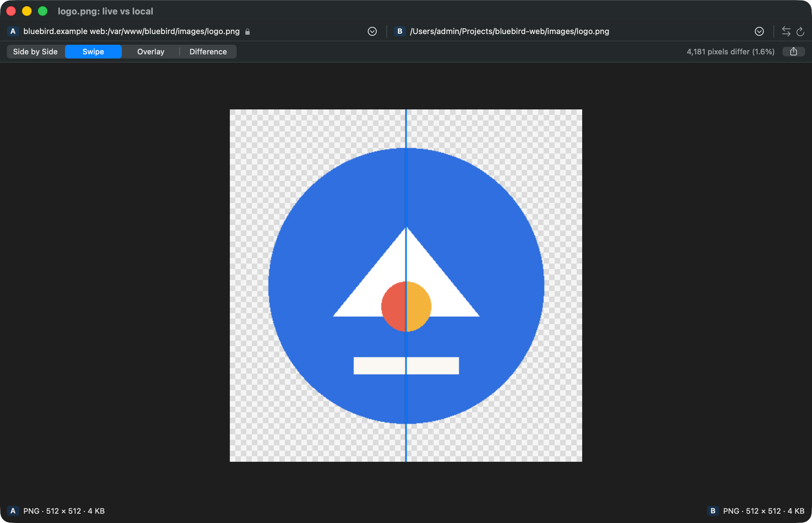This screenshot has width=812, height=523.
Task: Click the B badge in the path bar
Action: pyautogui.click(x=399, y=31)
